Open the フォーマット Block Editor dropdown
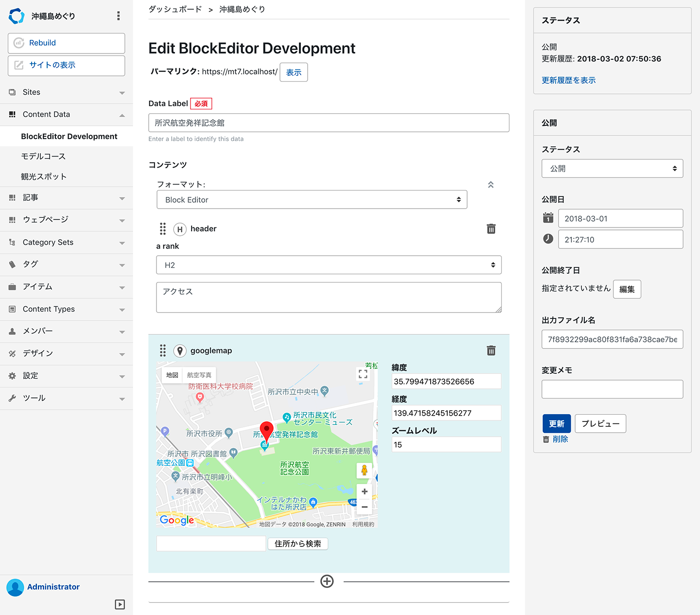 pos(312,200)
